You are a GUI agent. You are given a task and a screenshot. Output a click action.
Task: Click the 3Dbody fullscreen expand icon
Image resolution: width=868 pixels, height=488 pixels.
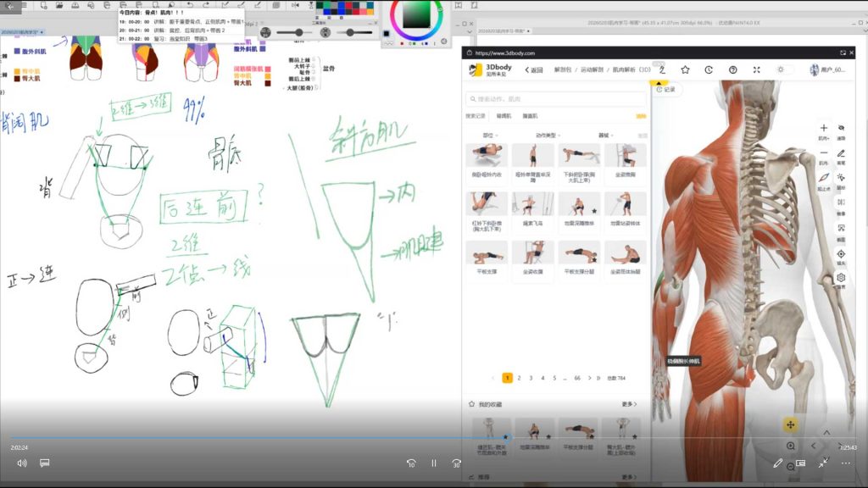[757, 69]
